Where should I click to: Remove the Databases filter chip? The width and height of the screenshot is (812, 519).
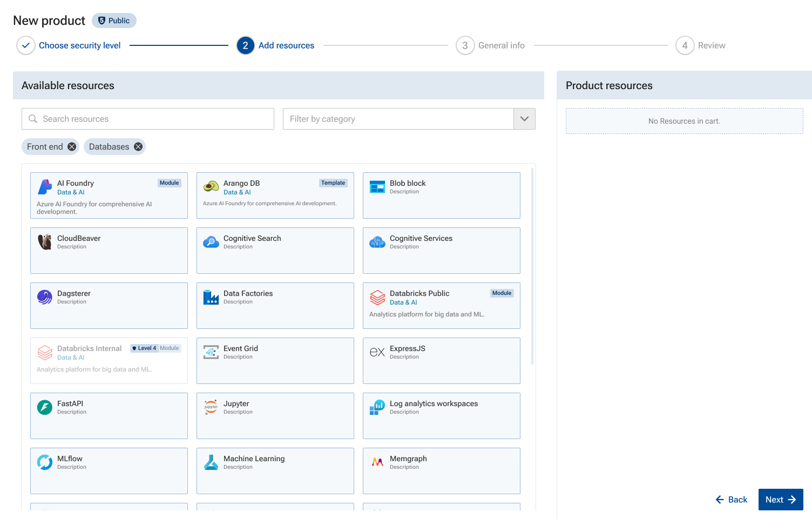pyautogui.click(x=138, y=147)
